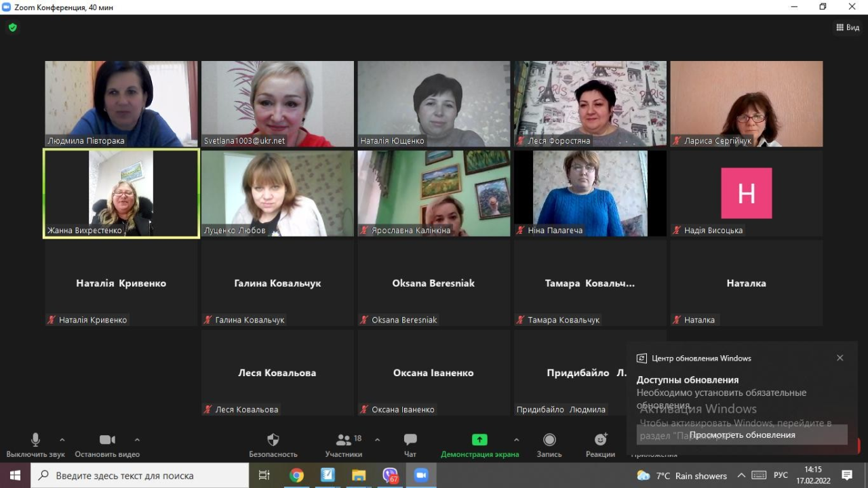
Task: Select Тамара Ковальчук participant tile
Action: [590, 283]
